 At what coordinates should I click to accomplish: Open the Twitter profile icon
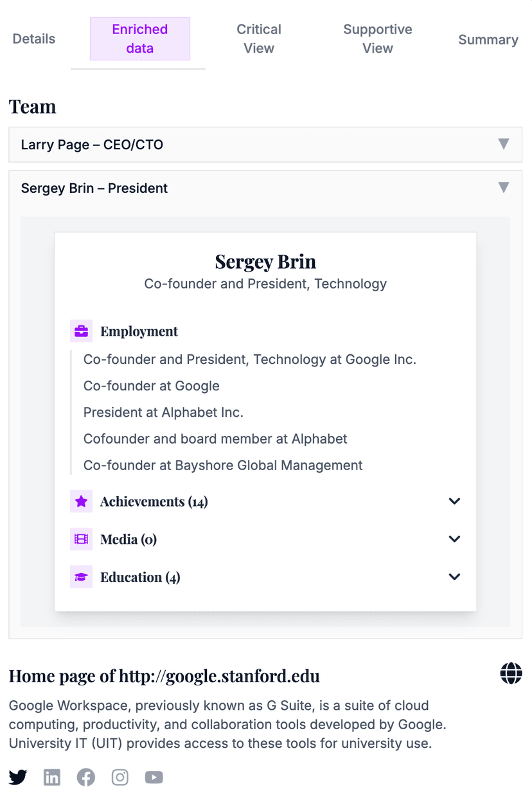(18, 777)
